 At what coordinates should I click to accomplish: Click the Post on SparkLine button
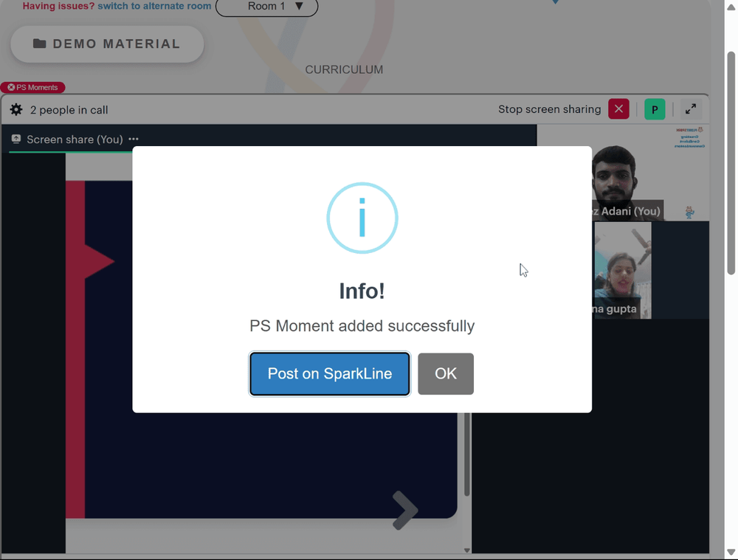click(x=329, y=373)
